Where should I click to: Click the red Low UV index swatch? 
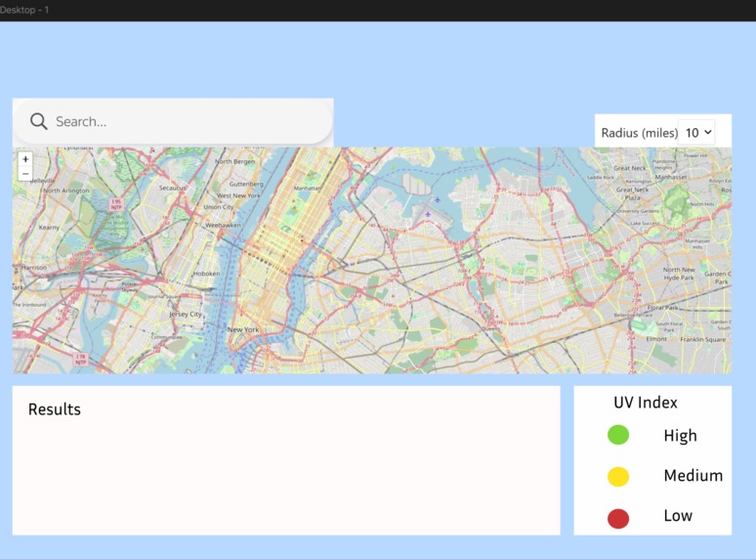tap(618, 519)
